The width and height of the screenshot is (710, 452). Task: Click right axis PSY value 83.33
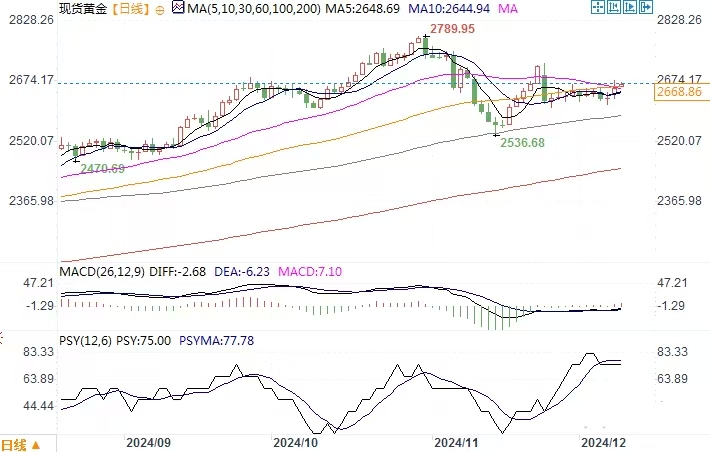coord(672,352)
